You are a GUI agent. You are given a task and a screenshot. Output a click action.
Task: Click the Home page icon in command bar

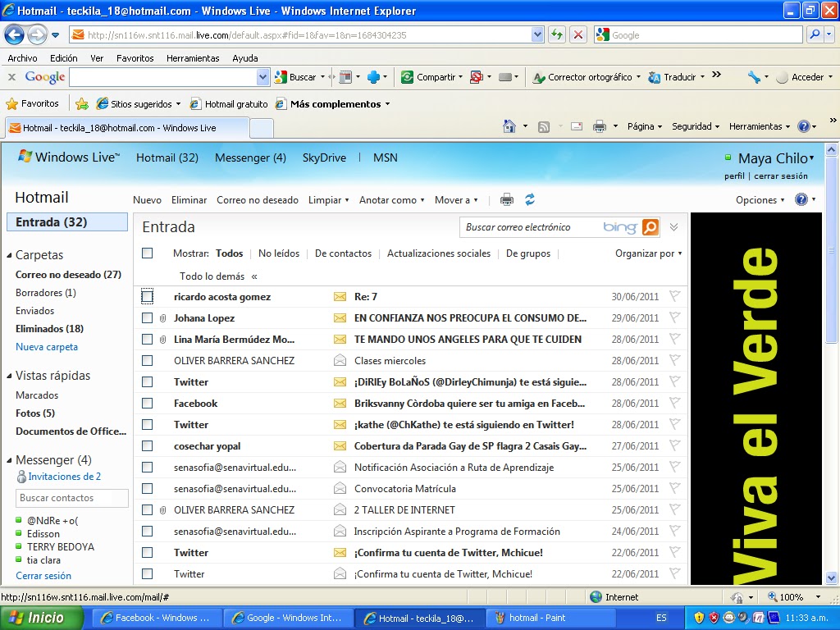click(x=509, y=126)
